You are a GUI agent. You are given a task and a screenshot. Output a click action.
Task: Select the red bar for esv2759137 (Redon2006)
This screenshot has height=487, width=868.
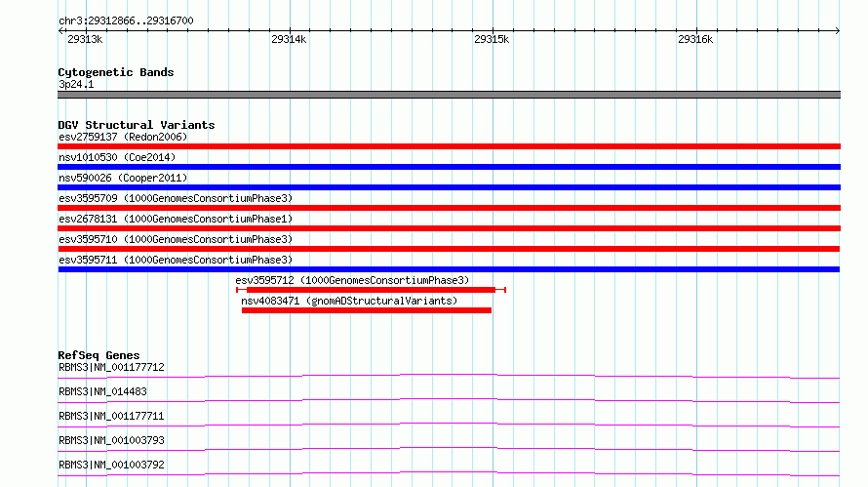pos(449,146)
